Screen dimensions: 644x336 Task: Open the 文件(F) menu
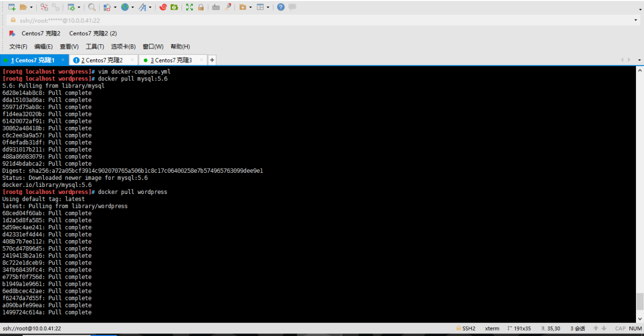(18, 47)
